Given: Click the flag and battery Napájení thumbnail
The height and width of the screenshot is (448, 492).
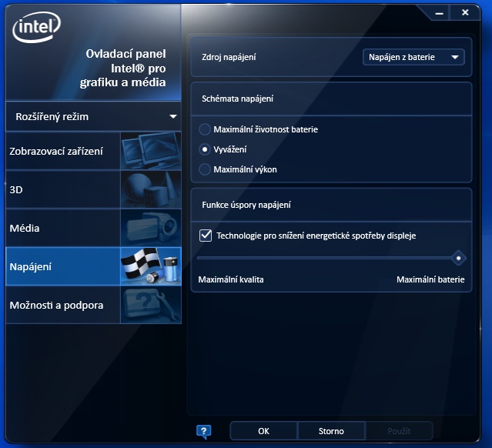Looking at the screenshot, I should [x=151, y=266].
